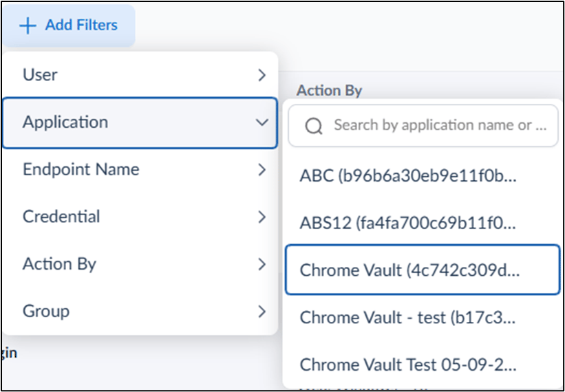Expand the Group filter chevron

coord(262,312)
